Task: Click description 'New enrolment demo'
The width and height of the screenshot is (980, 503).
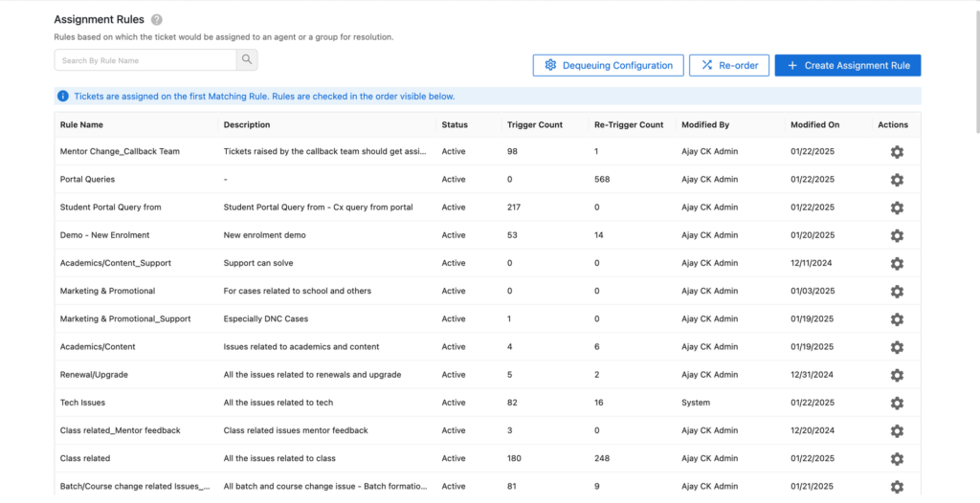Action: tap(265, 235)
